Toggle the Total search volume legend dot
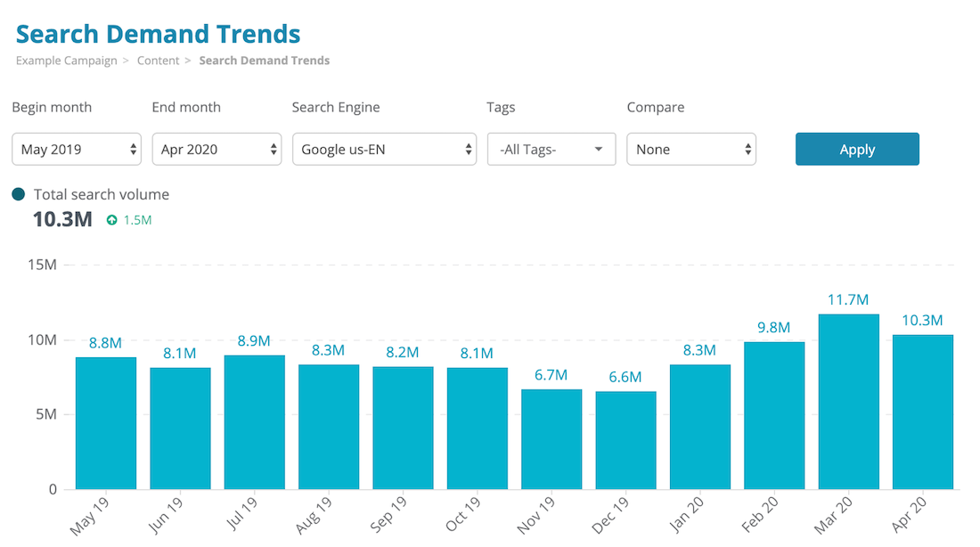 19,194
